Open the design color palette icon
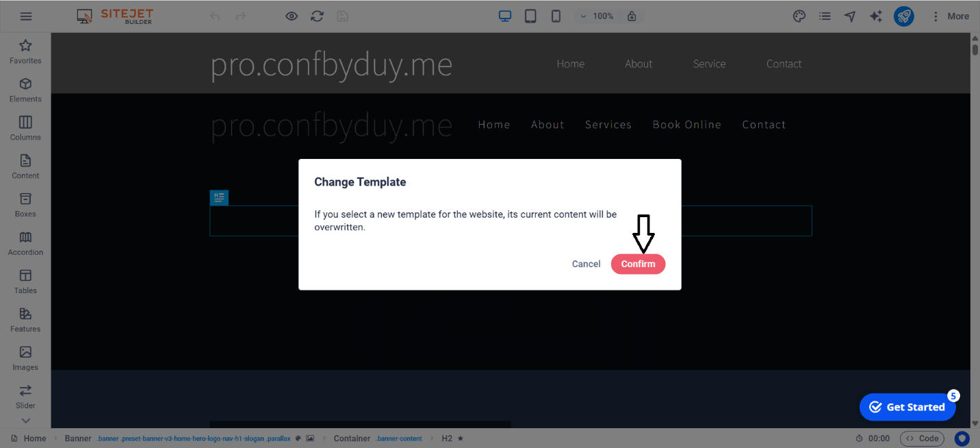 click(x=799, y=16)
